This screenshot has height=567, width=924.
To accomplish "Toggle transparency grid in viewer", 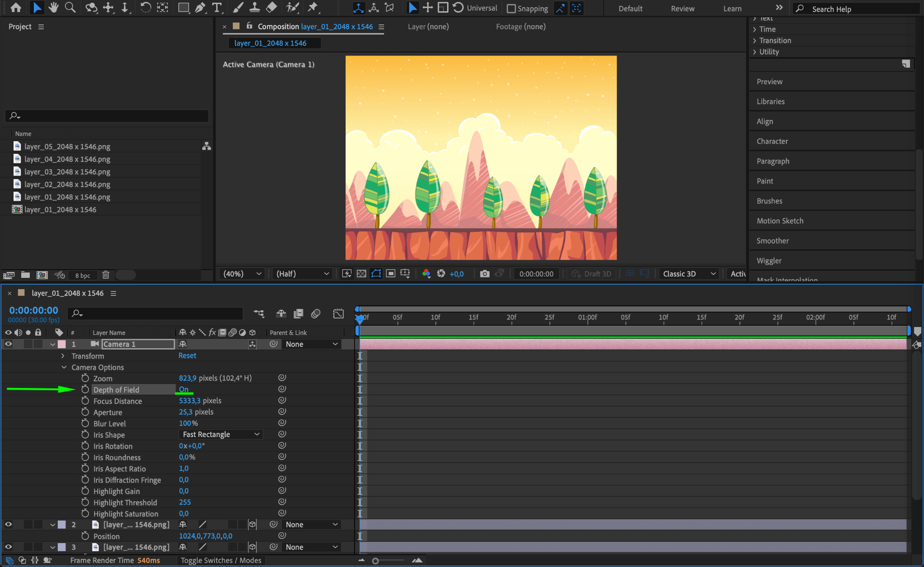I will (x=361, y=274).
